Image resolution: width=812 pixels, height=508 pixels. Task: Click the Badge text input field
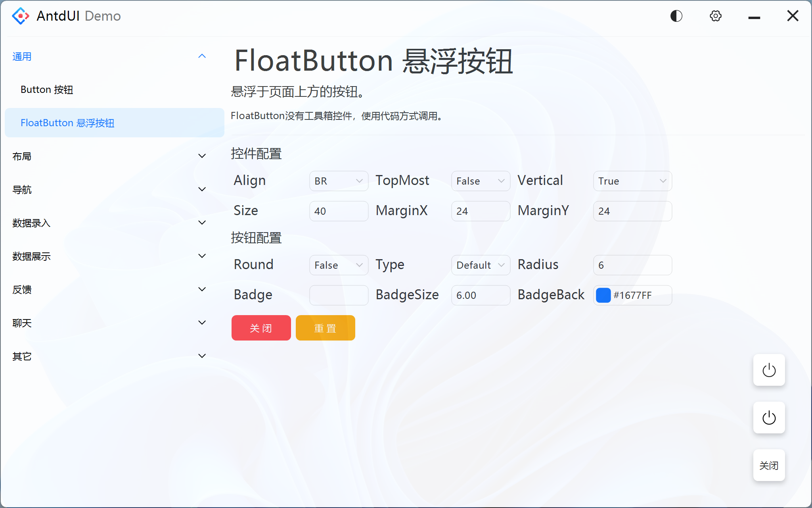click(x=339, y=295)
